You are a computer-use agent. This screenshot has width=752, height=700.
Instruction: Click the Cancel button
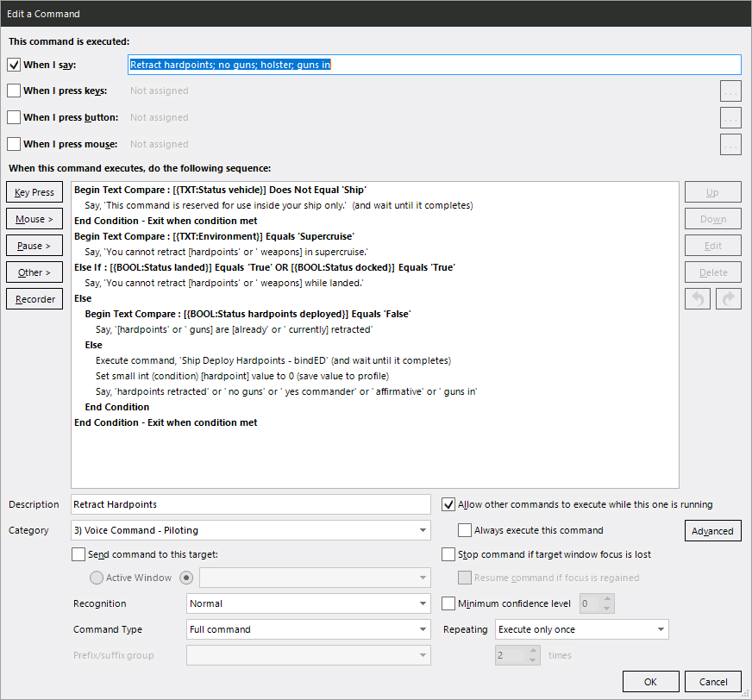pyautogui.click(x=712, y=682)
